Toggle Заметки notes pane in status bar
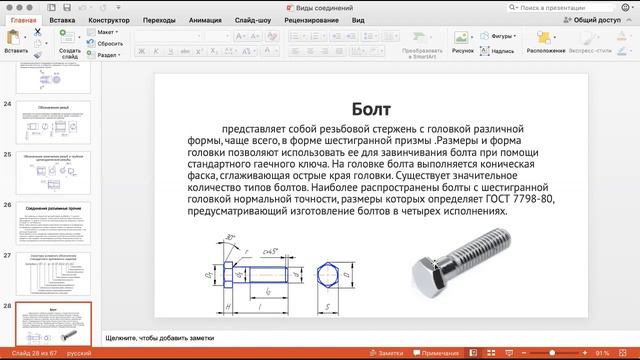 [x=386, y=353]
